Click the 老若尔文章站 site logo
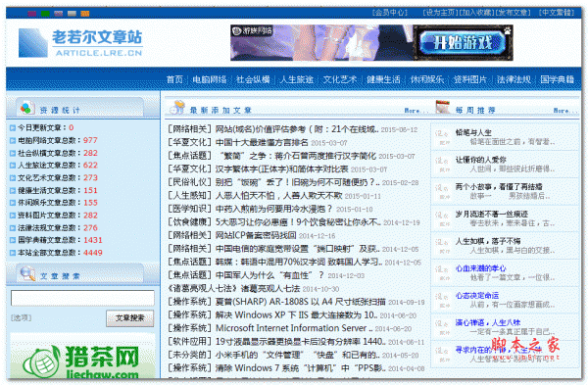The height and width of the screenshot is (385, 588). (80, 43)
